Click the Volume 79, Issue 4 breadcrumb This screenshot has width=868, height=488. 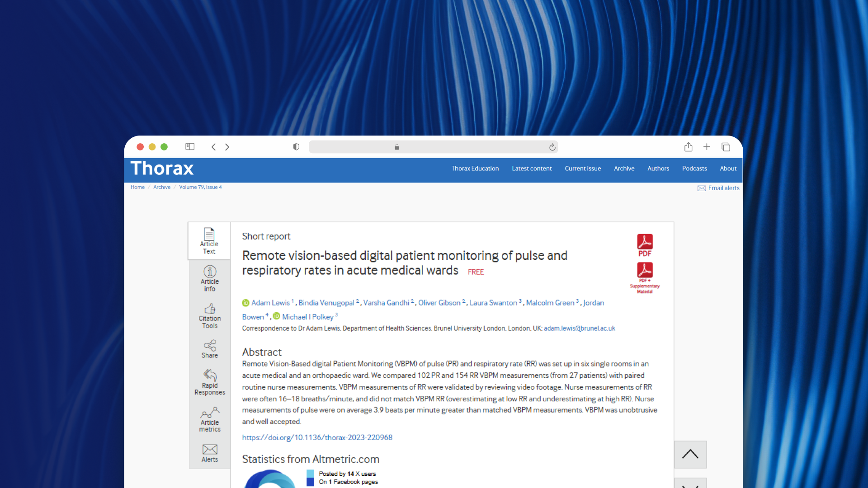[200, 187]
